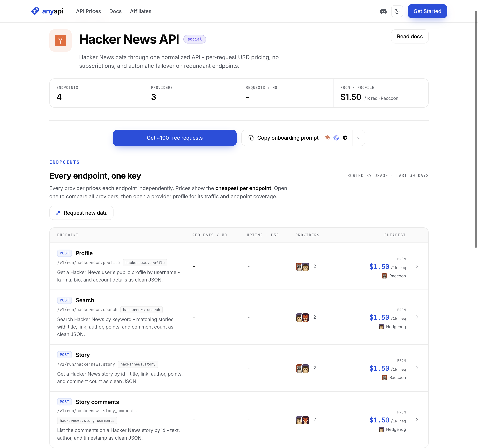Image resolution: width=478 pixels, height=448 pixels.
Task: Open API Prices nav item
Action: coord(89,11)
